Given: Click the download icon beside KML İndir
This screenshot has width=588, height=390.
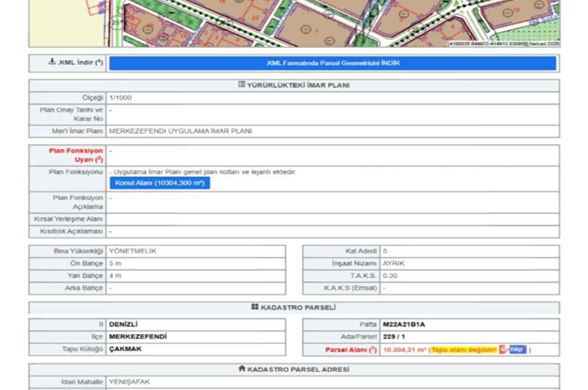Looking at the screenshot, I should click(52, 62).
